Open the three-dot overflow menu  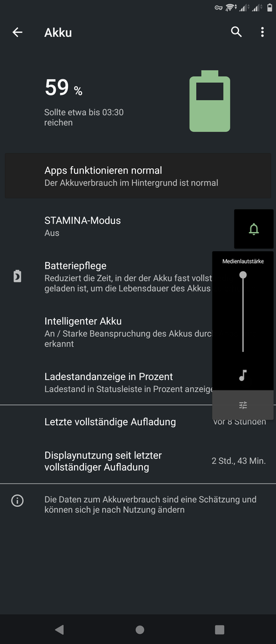coord(262,32)
